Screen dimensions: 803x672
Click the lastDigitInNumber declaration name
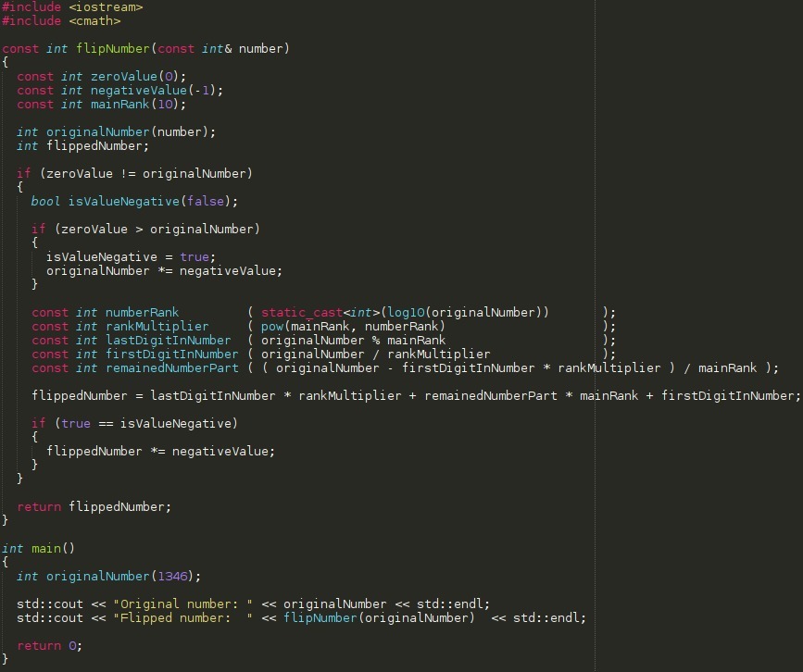click(x=168, y=340)
